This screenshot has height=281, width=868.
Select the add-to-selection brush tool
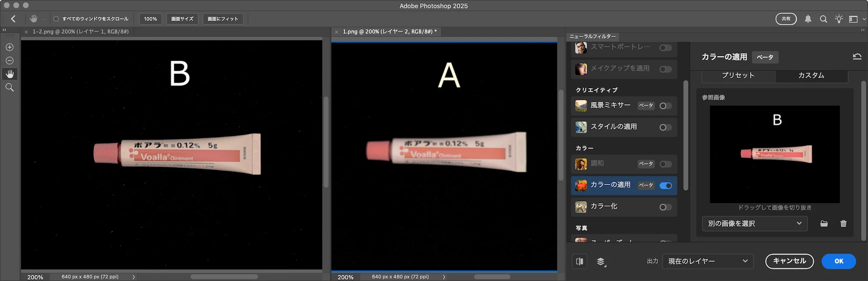click(10, 47)
